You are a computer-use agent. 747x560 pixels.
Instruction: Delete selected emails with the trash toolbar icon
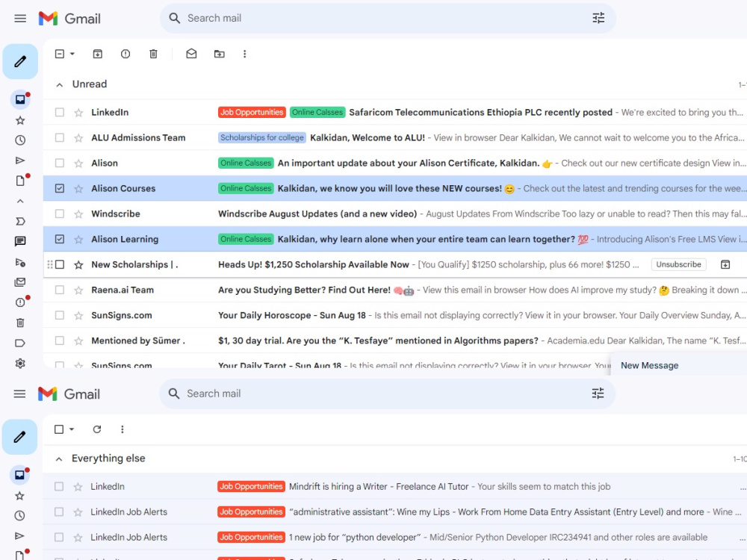(x=153, y=54)
